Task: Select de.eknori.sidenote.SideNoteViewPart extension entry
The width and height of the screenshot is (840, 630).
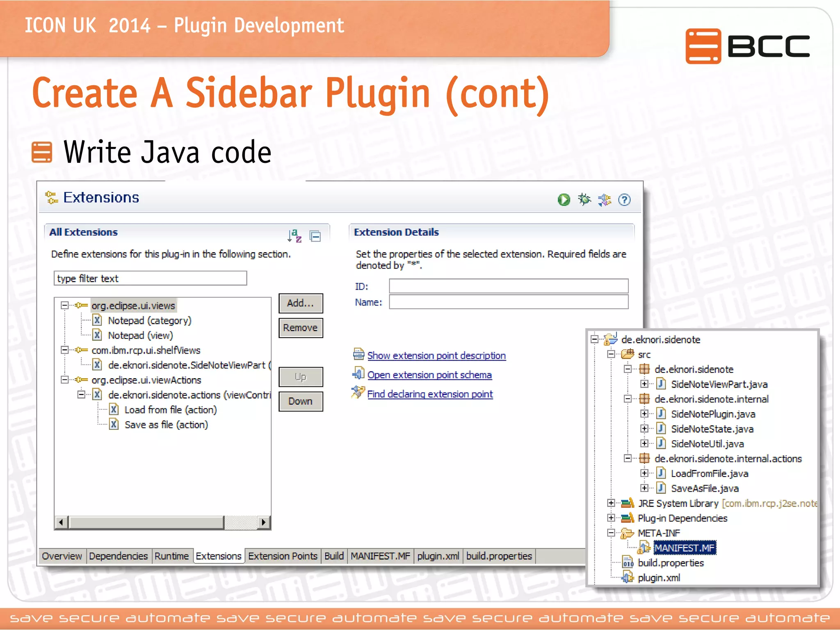Action: click(x=189, y=365)
